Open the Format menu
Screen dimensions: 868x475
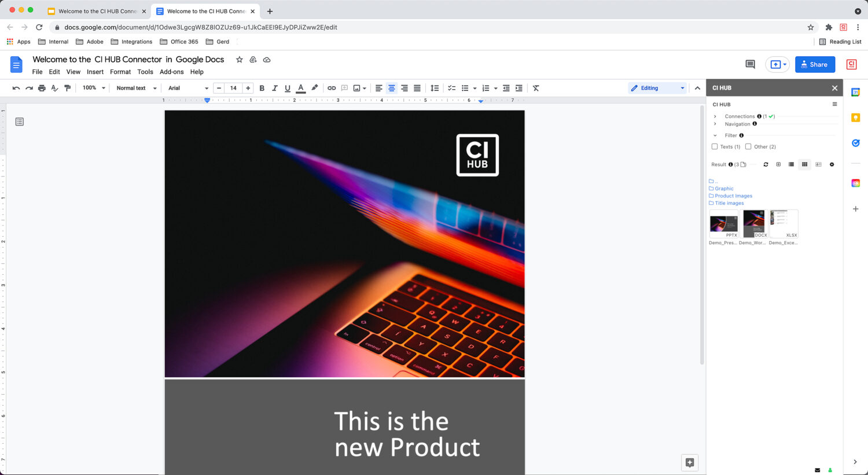120,72
